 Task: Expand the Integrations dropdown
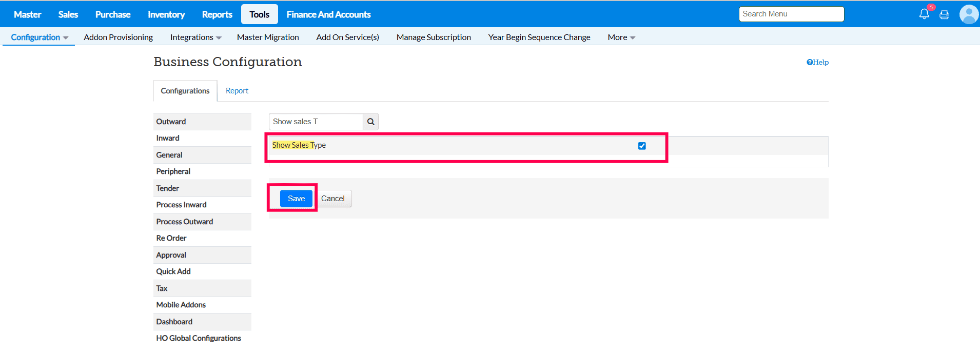195,37
